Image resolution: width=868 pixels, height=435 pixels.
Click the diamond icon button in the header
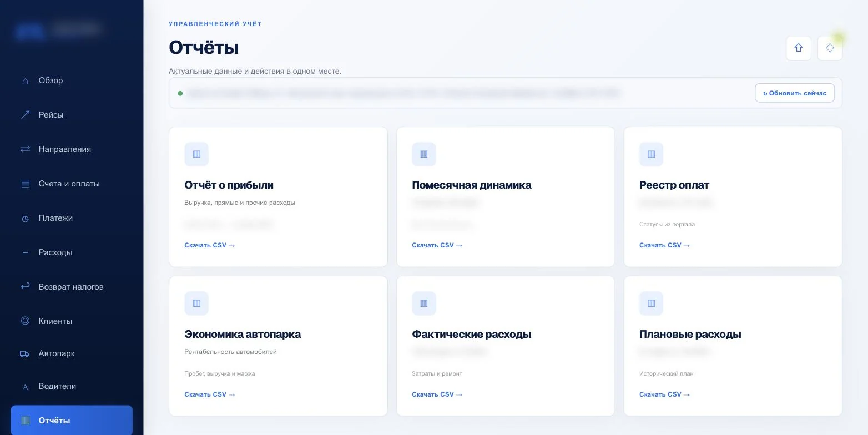coord(830,48)
